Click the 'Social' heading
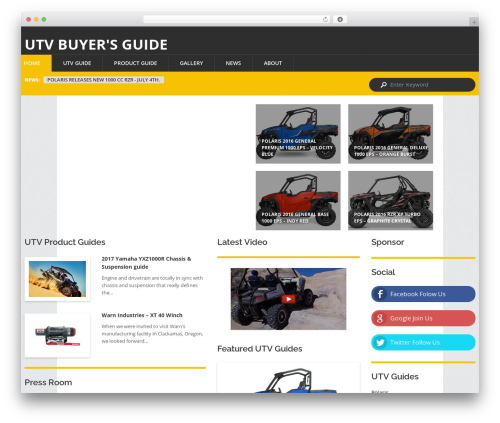The width and height of the screenshot is (500, 423). pos(383,272)
